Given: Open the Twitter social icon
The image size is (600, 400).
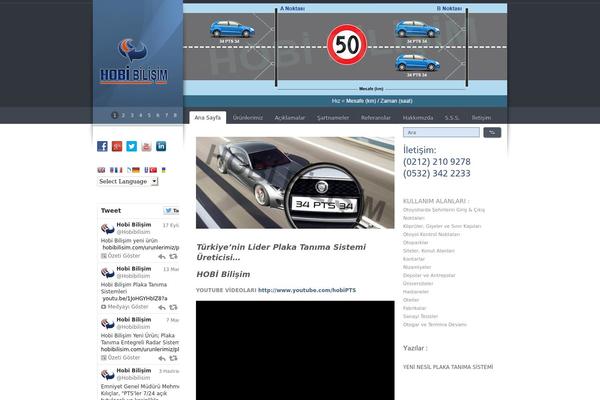Looking at the screenshot, I should 132,146.
